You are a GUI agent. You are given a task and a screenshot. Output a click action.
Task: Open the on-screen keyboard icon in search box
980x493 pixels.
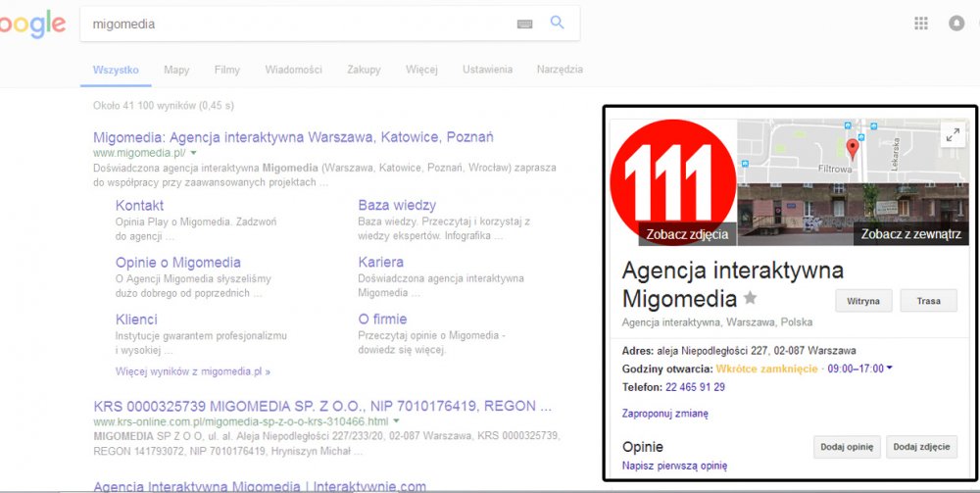click(x=525, y=24)
